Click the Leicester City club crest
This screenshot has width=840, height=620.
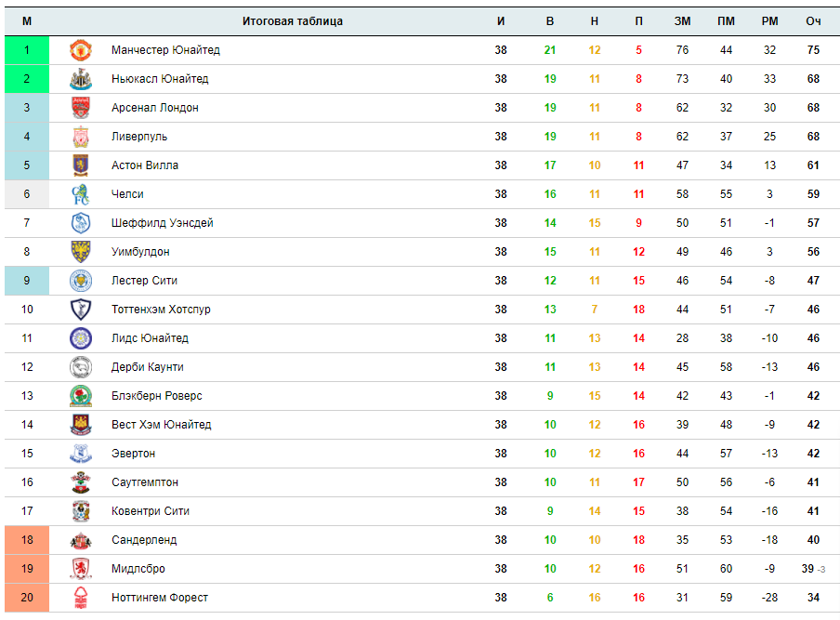[81, 281]
